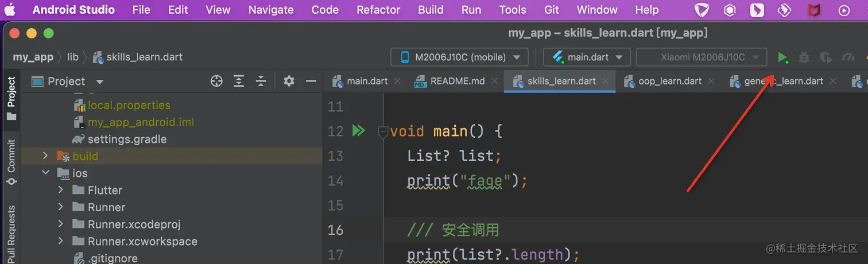Expand the Runner.xcworkspace folder
The image size is (868, 264).
tap(60, 242)
